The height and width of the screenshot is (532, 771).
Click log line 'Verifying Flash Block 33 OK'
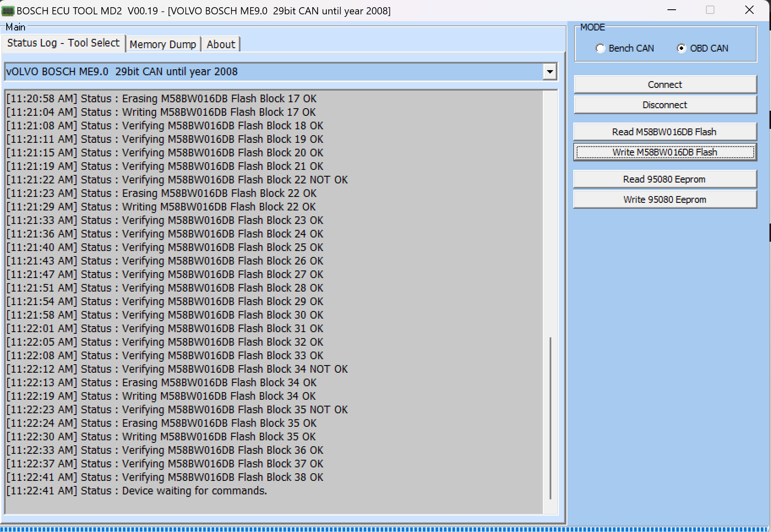coord(165,355)
